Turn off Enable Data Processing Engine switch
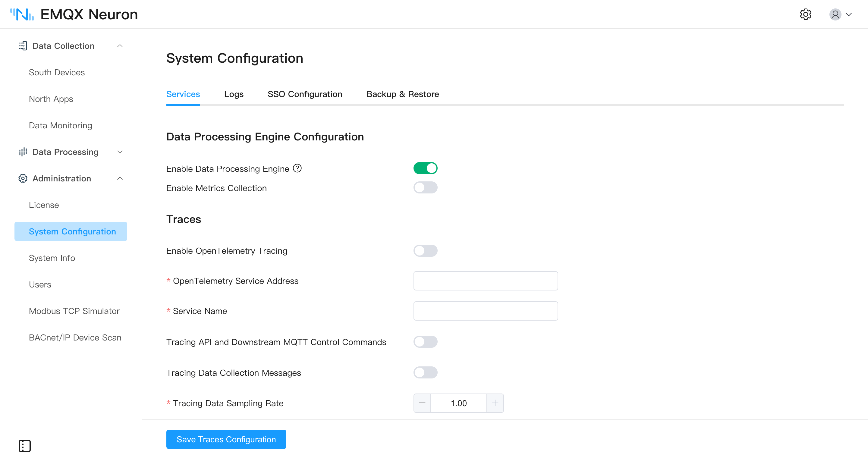Viewport: 868px width, 458px height. [x=425, y=168]
